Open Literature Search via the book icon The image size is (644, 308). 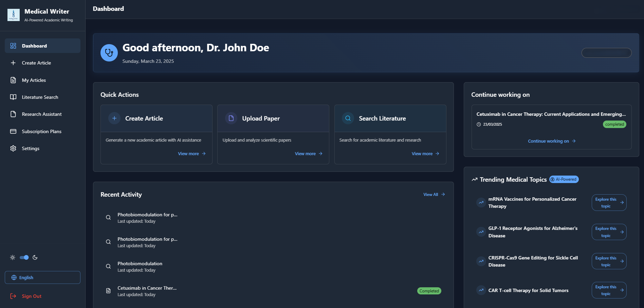pyautogui.click(x=13, y=97)
